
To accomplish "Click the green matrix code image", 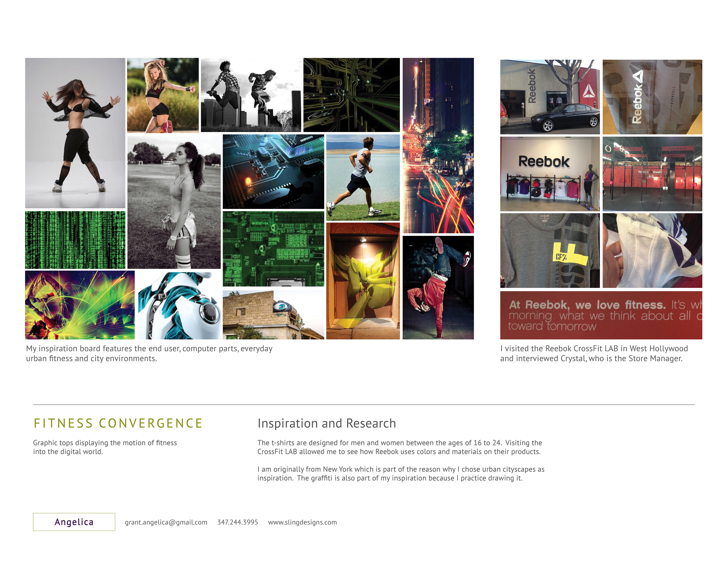I will coord(75,240).
